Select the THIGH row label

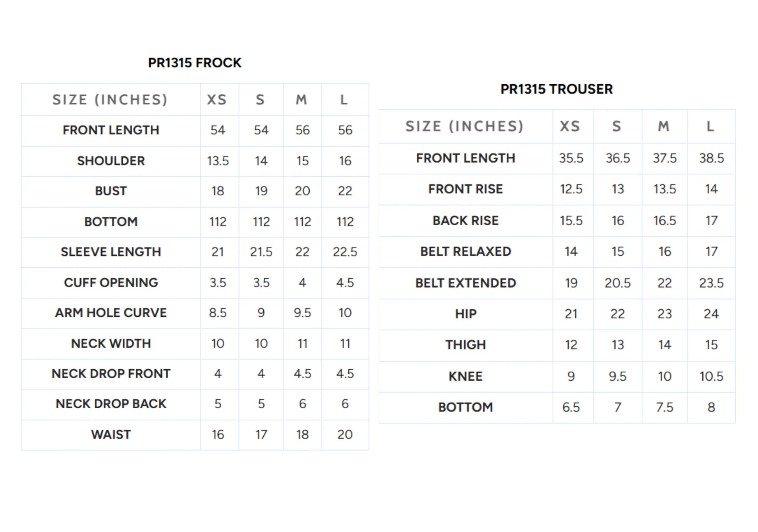(465, 345)
